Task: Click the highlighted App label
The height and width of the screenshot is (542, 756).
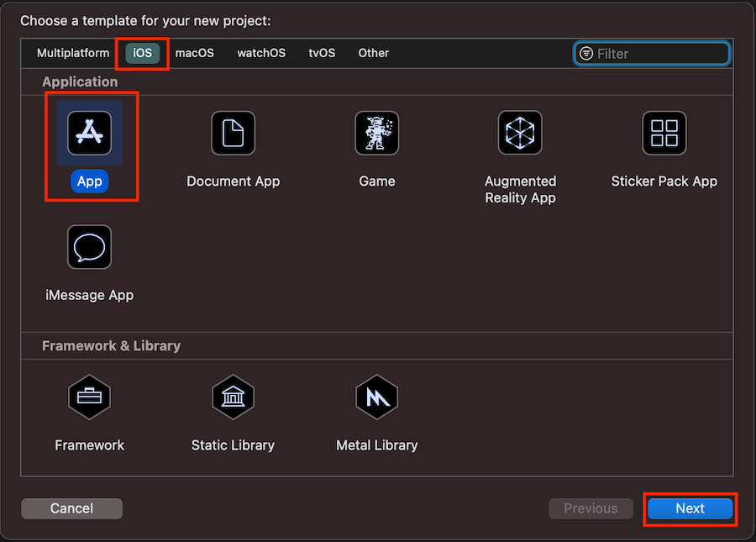Action: tap(90, 182)
